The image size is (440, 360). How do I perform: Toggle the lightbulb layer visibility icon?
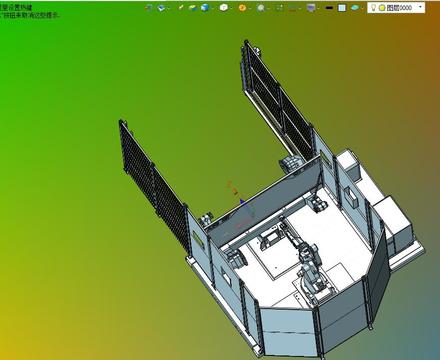(x=373, y=8)
